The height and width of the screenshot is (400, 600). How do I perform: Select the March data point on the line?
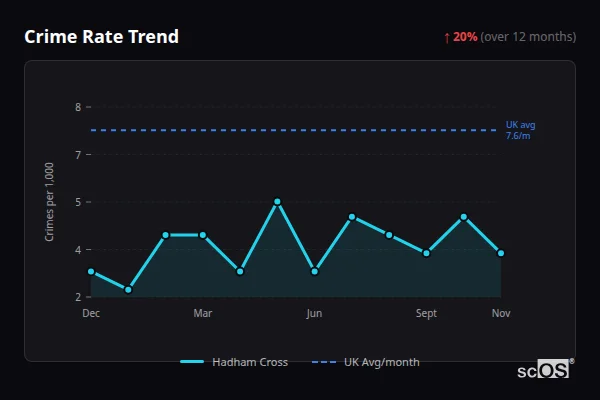[x=203, y=235]
